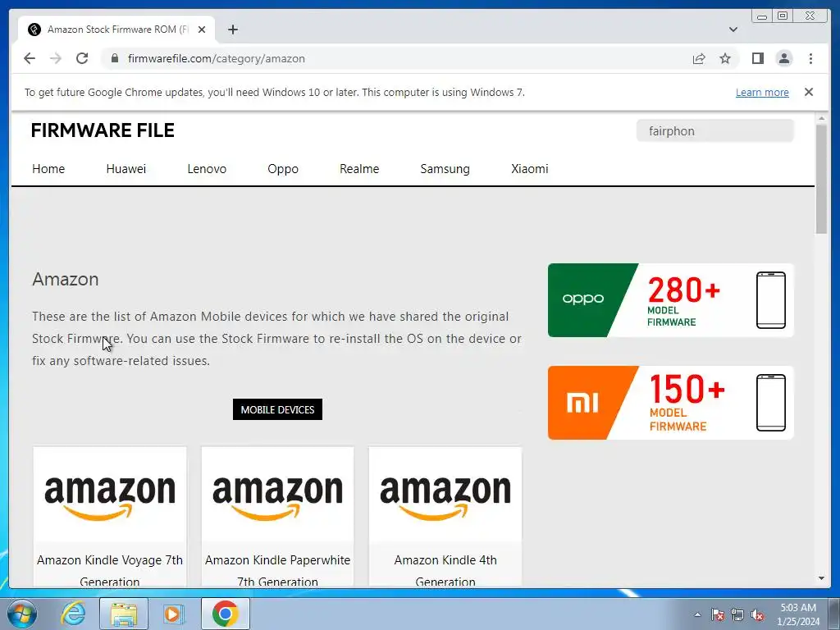
Task: Show hidden tray icons arrow
Action: click(697, 614)
